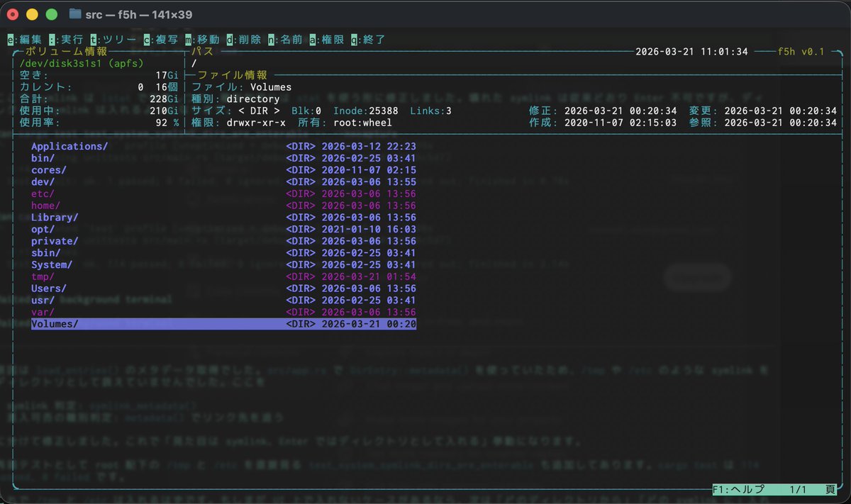Select the Users/ directory row
The image size is (851, 504).
(x=223, y=289)
